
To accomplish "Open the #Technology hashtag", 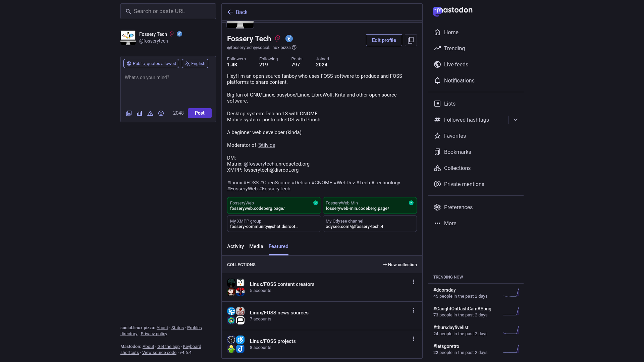I will (x=386, y=183).
